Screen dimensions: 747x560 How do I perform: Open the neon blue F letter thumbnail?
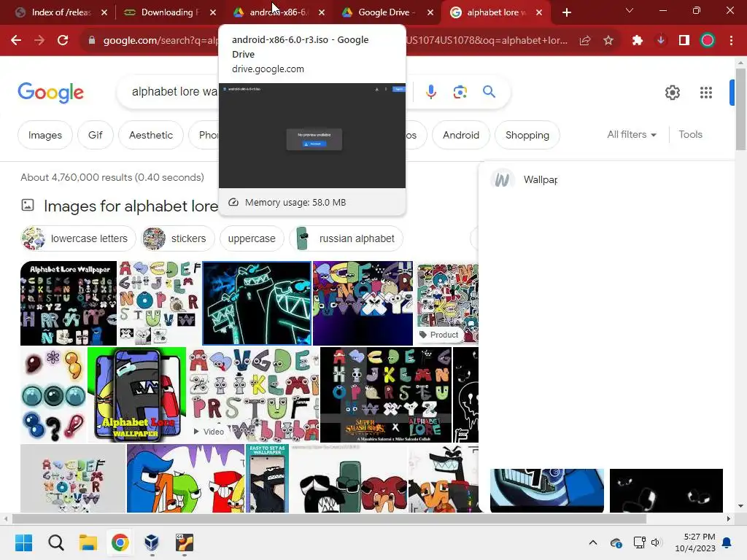pos(257,303)
